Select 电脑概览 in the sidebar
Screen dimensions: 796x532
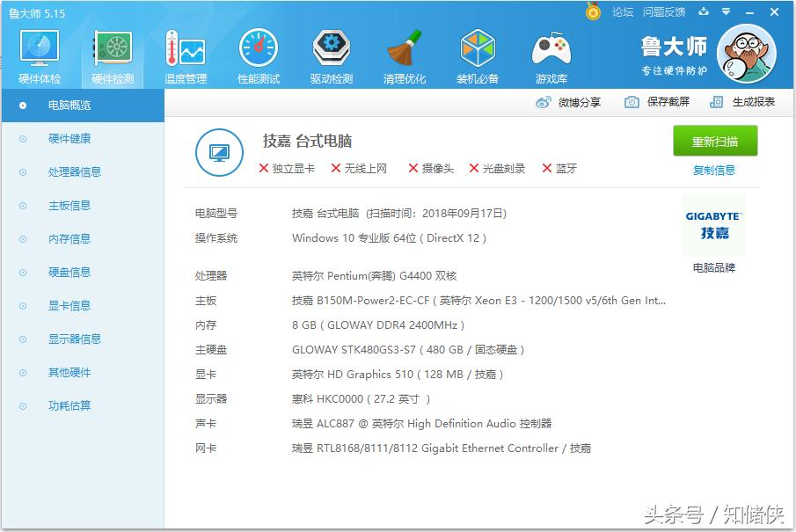66,105
